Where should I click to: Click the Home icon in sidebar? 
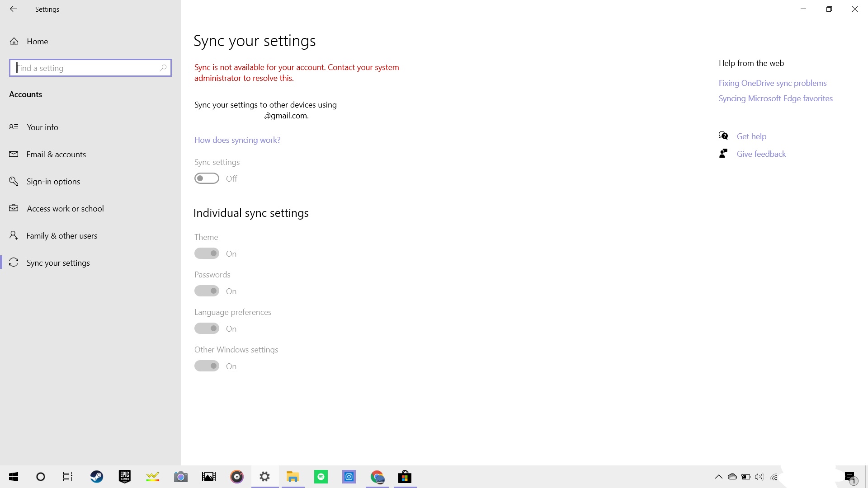tap(14, 42)
